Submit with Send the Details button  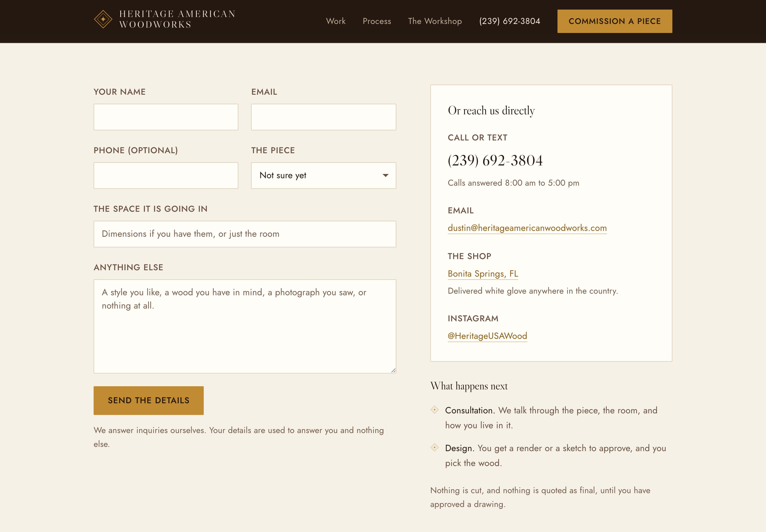pos(149,401)
